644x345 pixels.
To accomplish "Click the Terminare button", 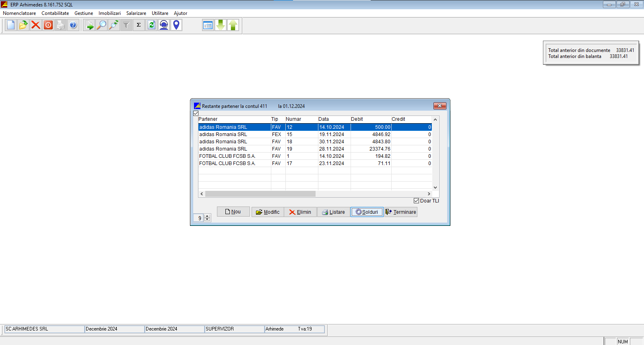I will [x=401, y=212].
